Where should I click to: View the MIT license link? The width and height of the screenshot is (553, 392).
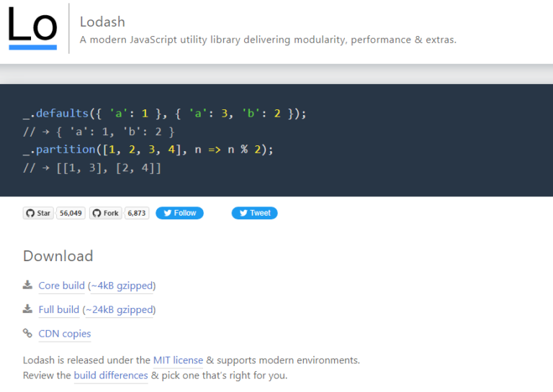(178, 360)
